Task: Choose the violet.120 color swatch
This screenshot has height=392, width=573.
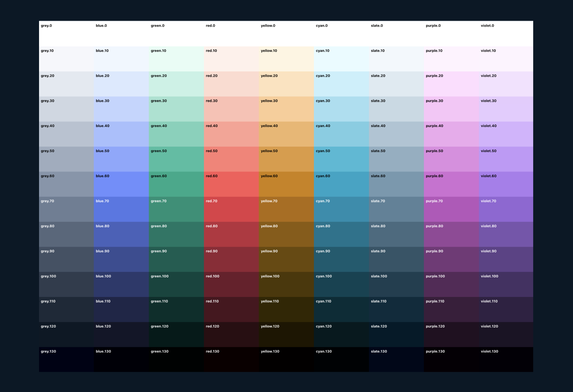Action: point(506,334)
